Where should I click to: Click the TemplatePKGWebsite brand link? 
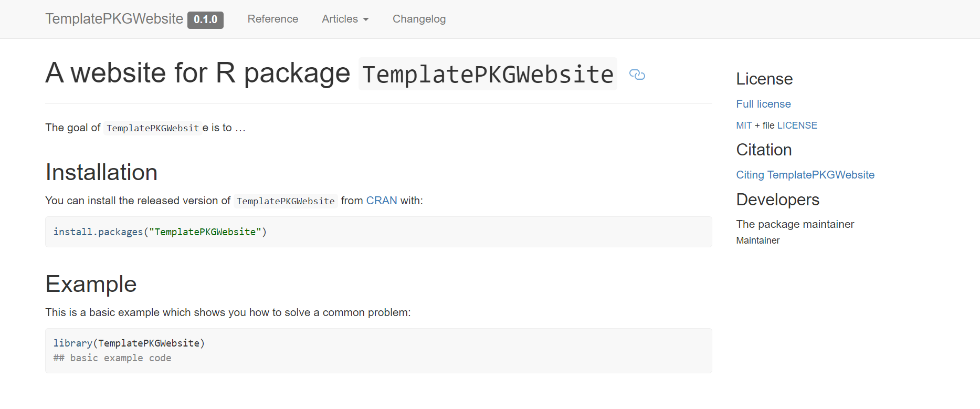click(x=114, y=19)
